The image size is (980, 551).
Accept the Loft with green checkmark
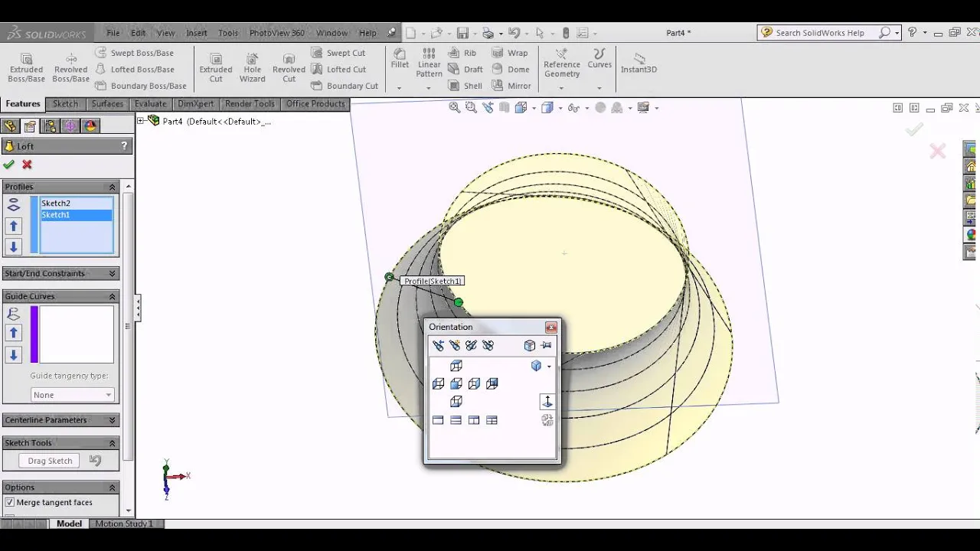pyautogui.click(x=8, y=165)
